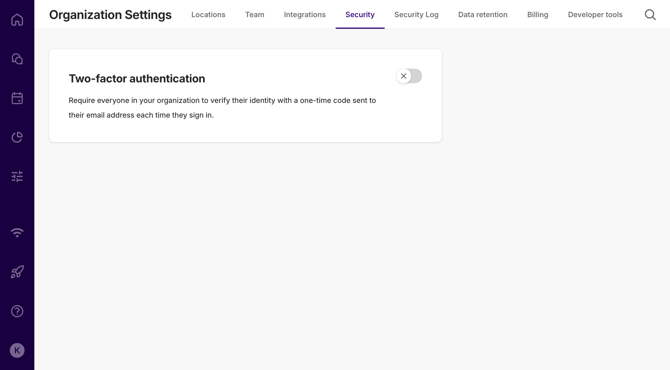Open the help question mark icon
The width and height of the screenshot is (670, 370).
[17, 311]
